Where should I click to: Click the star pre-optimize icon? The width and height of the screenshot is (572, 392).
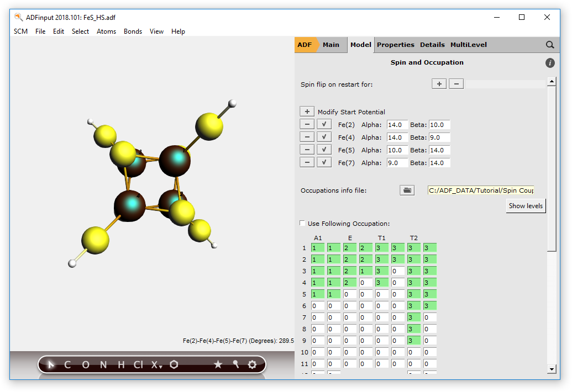[218, 364]
